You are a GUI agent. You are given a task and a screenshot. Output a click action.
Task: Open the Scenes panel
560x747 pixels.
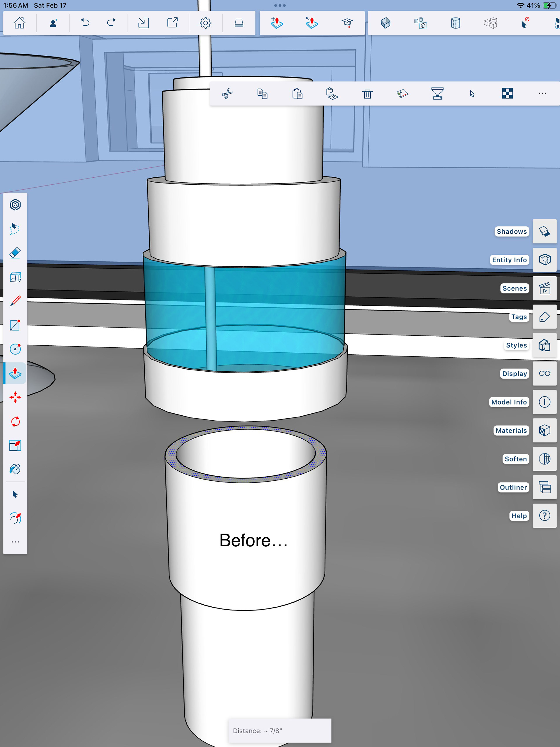tap(545, 288)
